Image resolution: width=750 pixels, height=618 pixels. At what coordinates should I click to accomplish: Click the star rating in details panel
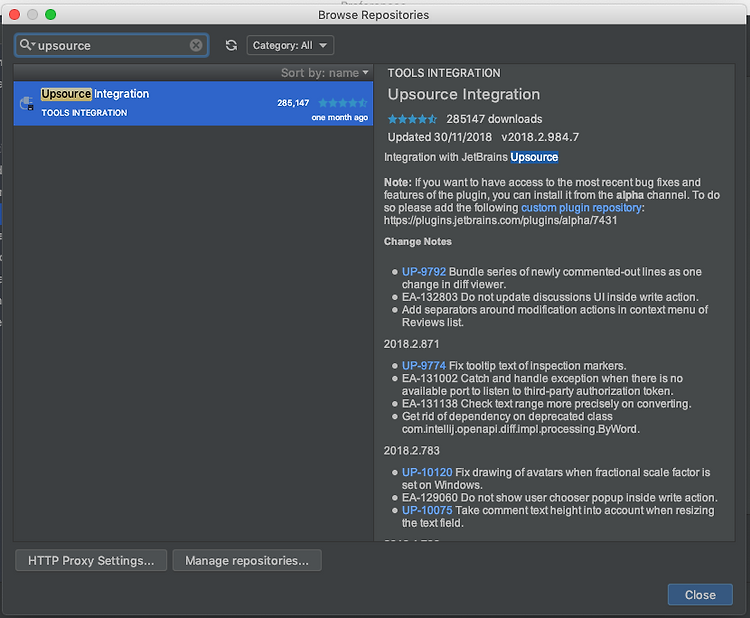(412, 119)
